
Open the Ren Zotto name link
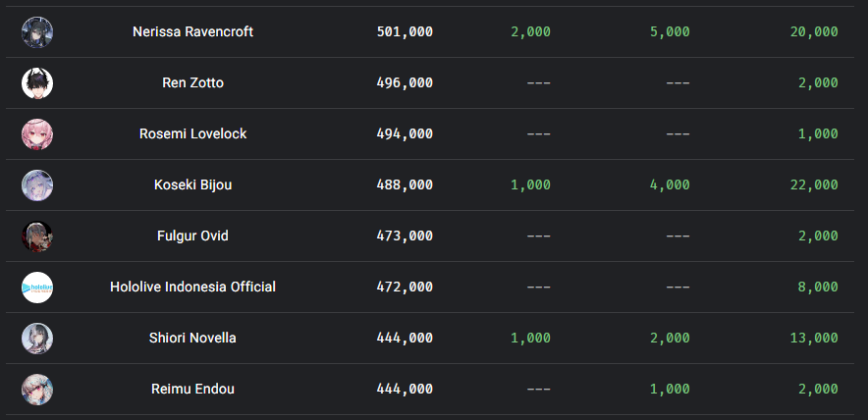(x=192, y=82)
